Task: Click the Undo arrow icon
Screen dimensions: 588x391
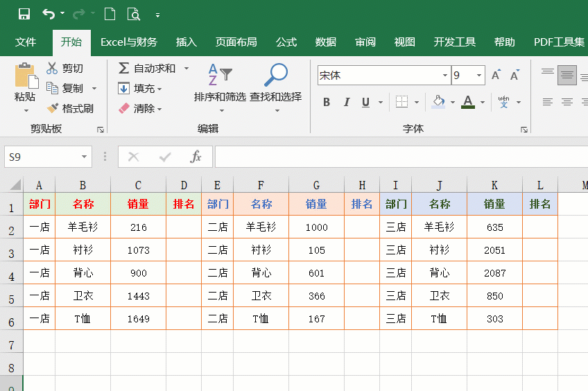Action: tap(48, 14)
